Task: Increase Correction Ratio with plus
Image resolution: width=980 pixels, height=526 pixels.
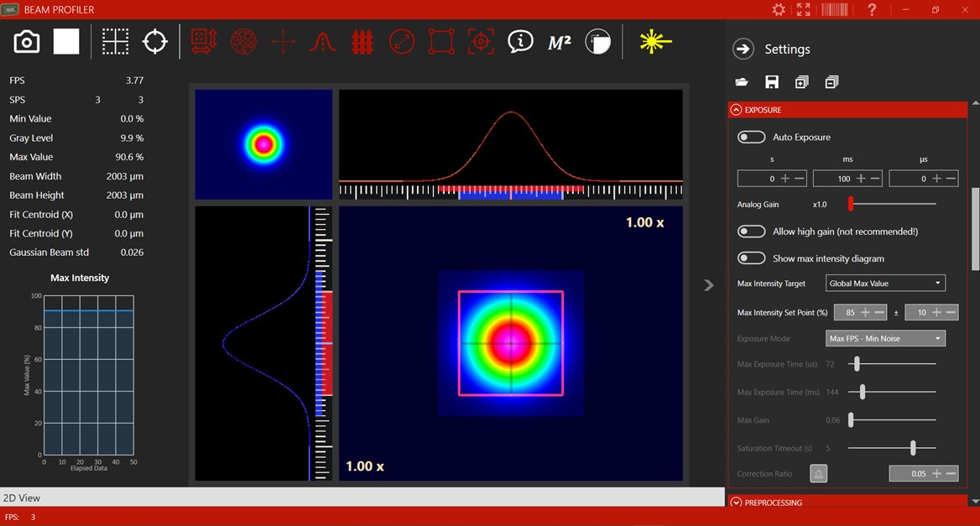Action: (937, 473)
